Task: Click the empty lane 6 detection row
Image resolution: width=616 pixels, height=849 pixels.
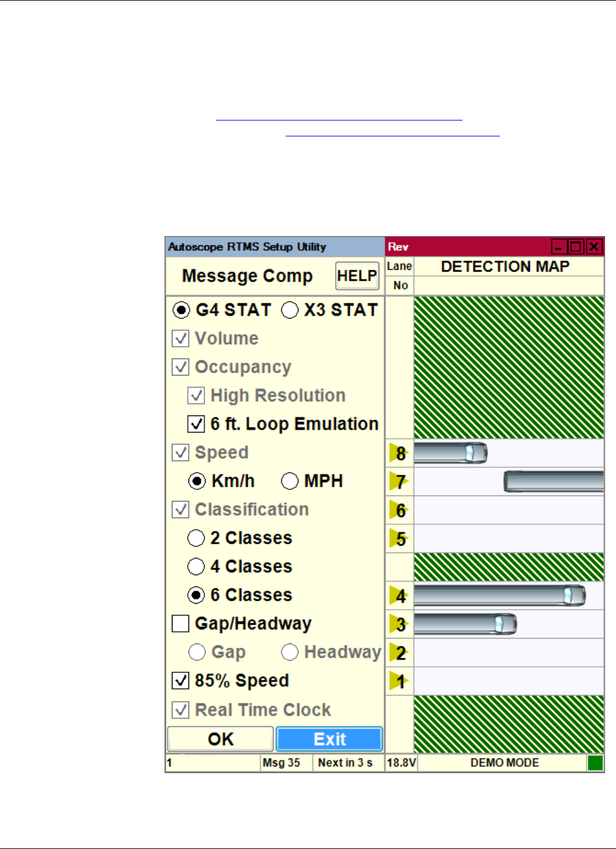Action: (509, 510)
